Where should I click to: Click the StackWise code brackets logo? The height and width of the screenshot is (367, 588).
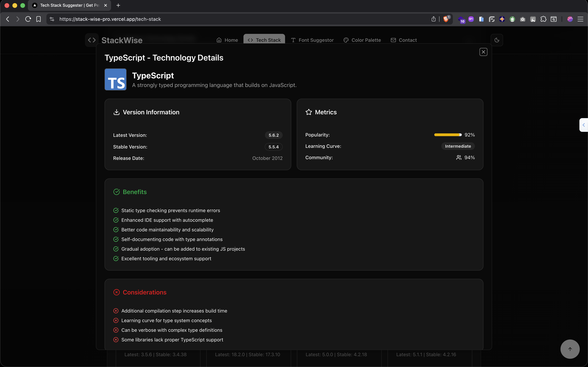coord(92,40)
